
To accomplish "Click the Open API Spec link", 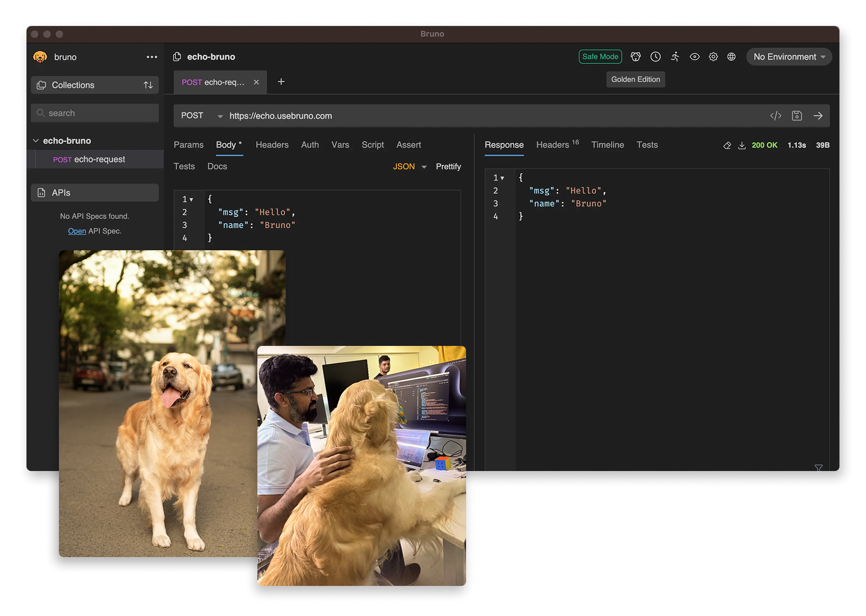I will point(77,231).
